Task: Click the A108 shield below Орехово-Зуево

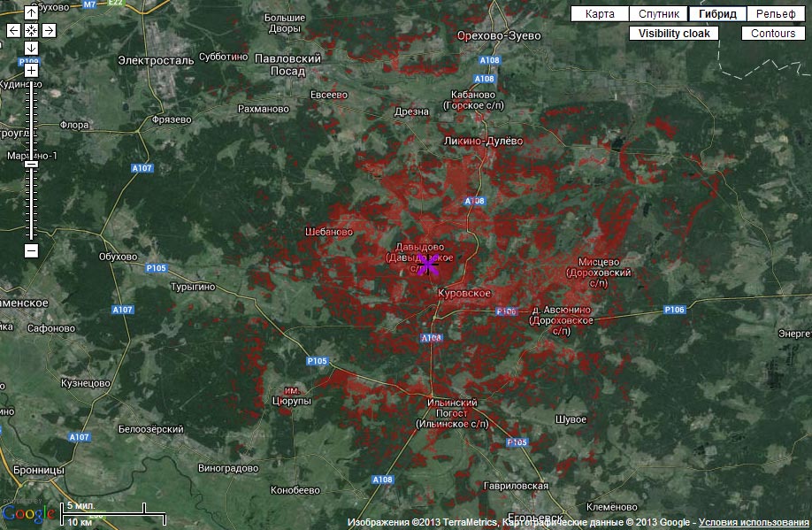Action: tap(489, 60)
